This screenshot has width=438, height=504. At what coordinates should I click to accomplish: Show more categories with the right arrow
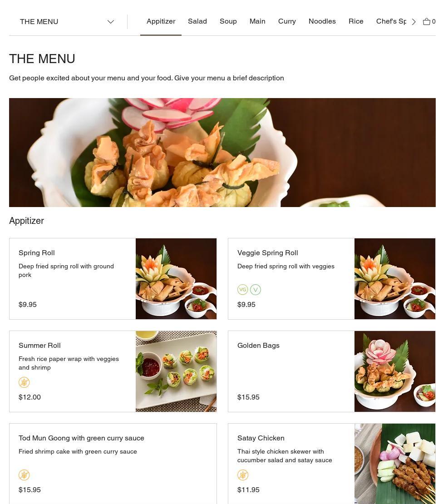(414, 22)
